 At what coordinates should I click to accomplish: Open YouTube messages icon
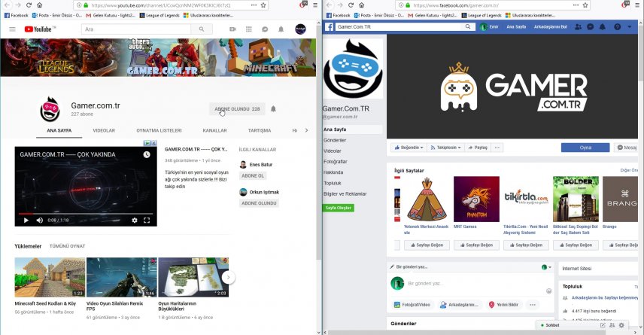[x=265, y=29]
